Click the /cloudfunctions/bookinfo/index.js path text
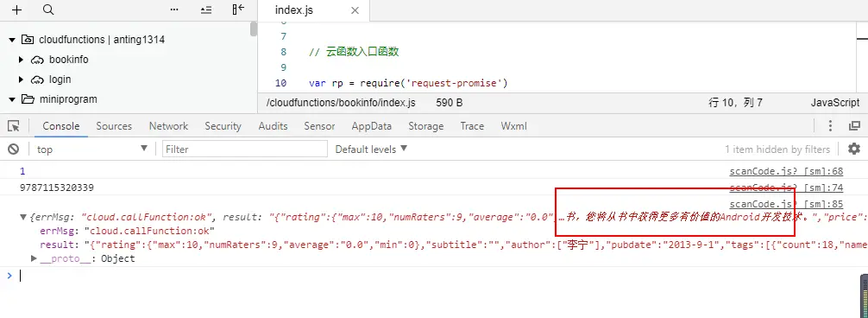Viewport: 868px width, 318px height. click(x=341, y=103)
